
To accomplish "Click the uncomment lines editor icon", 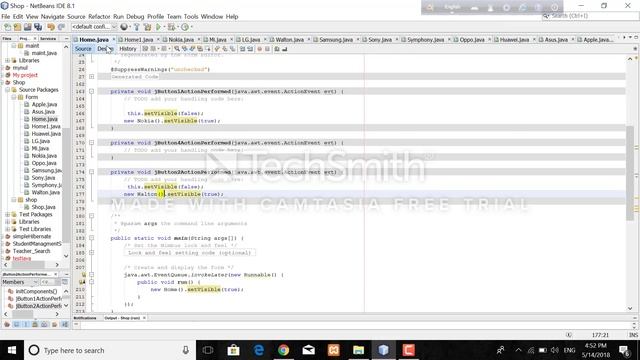I will (x=284, y=49).
